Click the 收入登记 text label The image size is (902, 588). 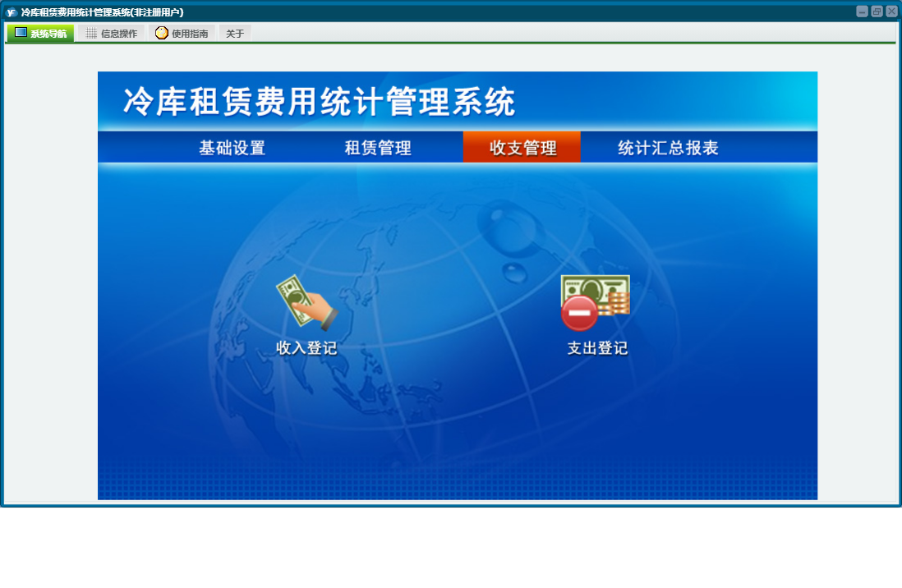point(306,348)
